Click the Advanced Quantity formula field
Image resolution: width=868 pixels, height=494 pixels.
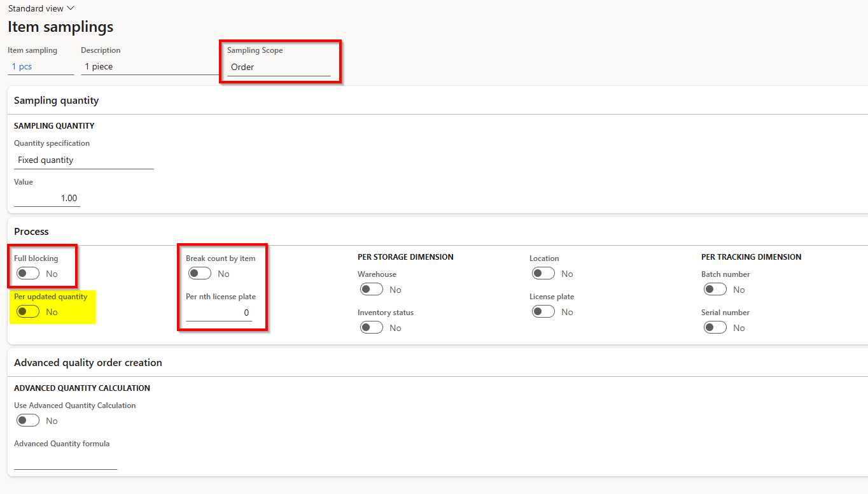coord(66,462)
